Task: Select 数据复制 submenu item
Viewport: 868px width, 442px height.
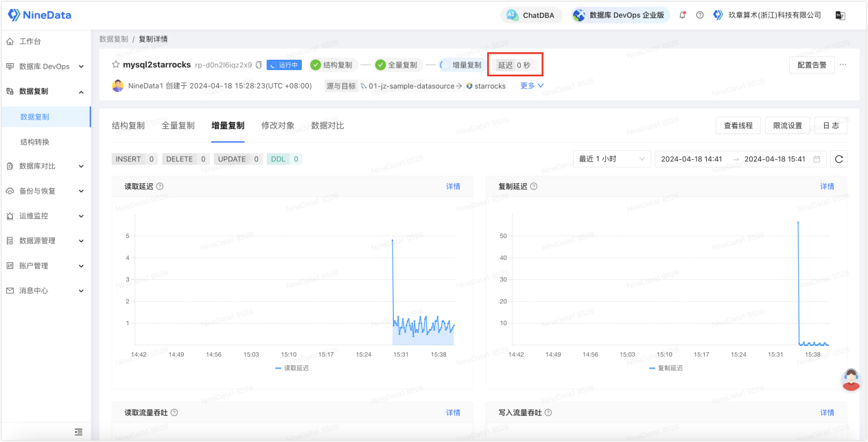Action: pos(45,117)
